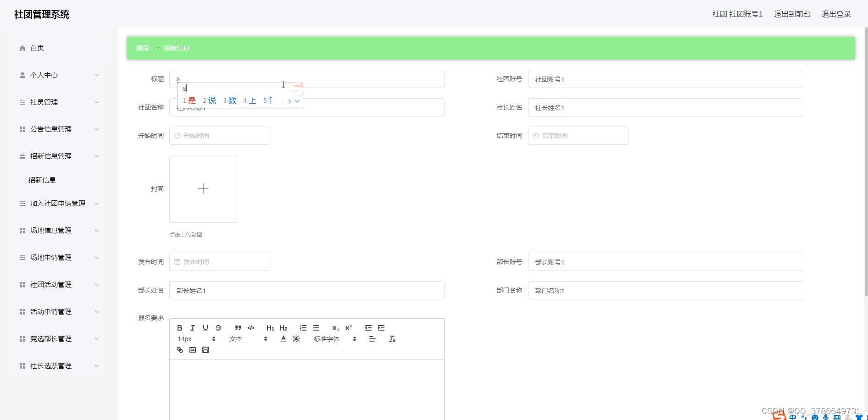Create ordered numbered list
The width and height of the screenshot is (868, 420).
(303, 328)
